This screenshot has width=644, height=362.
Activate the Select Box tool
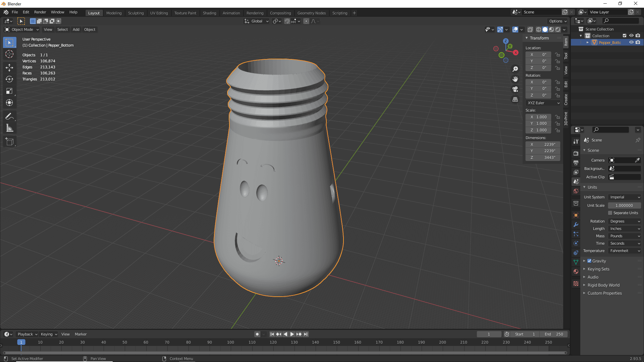(9, 43)
